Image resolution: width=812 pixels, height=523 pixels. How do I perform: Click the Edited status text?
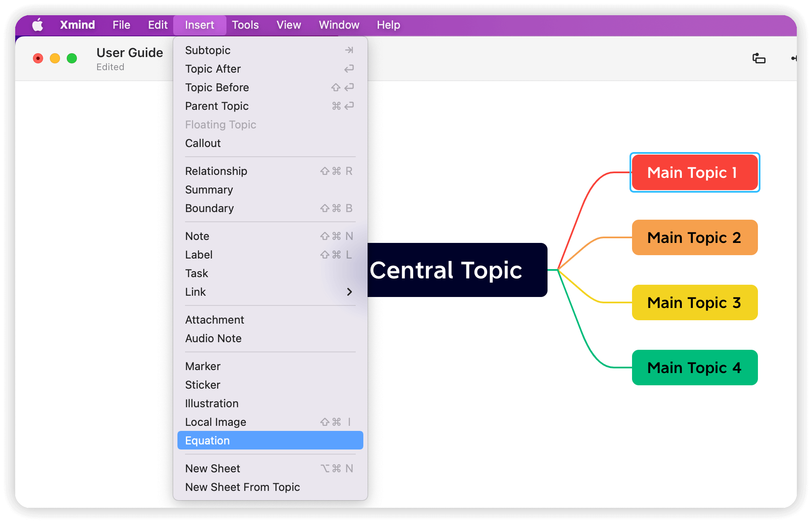[110, 67]
